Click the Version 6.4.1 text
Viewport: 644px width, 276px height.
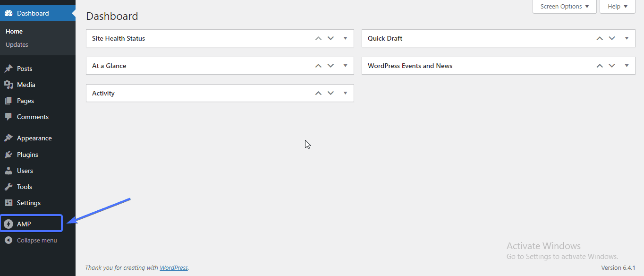[x=618, y=267]
